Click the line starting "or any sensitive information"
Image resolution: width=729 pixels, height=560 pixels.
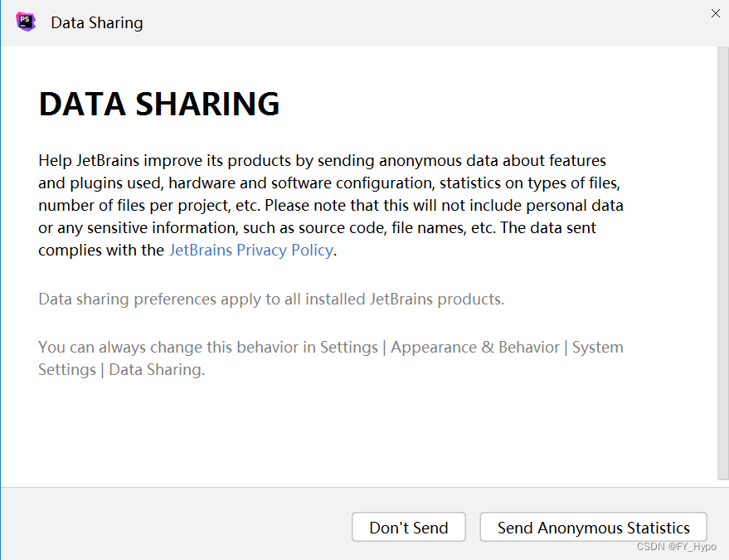[x=317, y=228]
